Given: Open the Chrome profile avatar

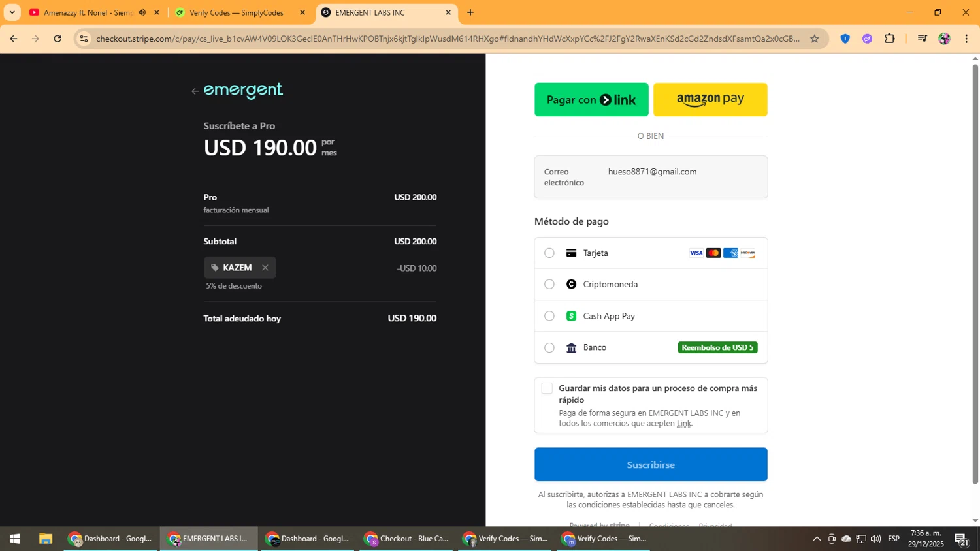Looking at the screenshot, I should point(944,39).
